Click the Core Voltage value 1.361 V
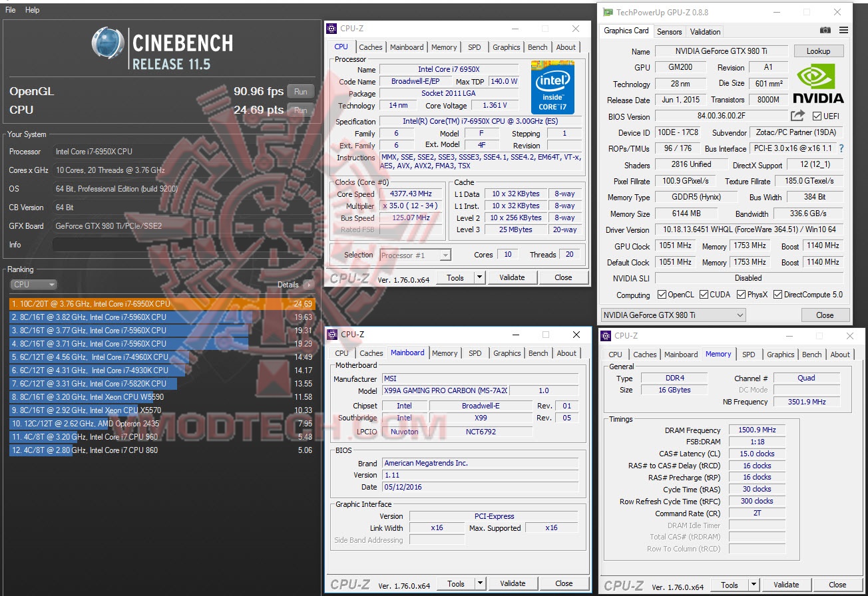Viewport: 868px width, 596px height. click(495, 106)
